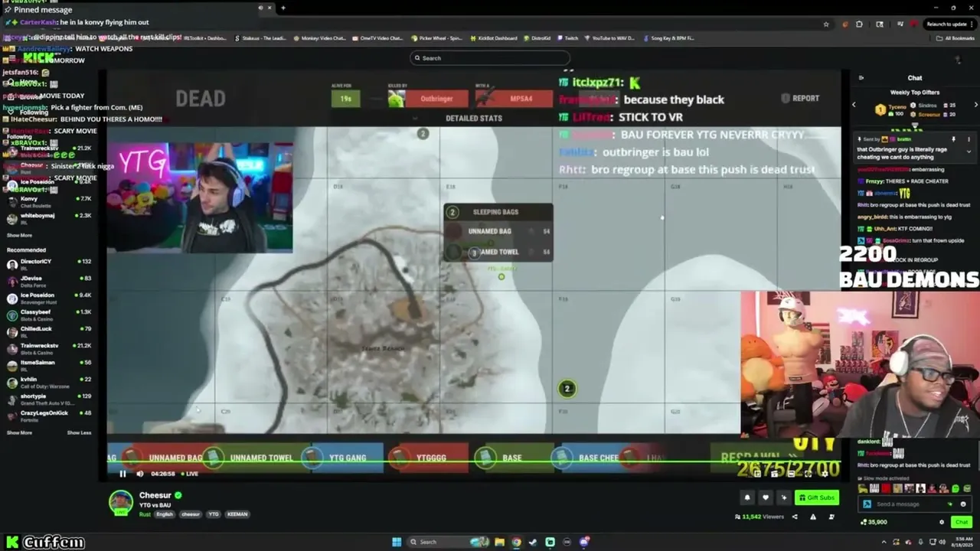Unpin the pinned chat message pin icon
Screen dimensions: 980x551
(955, 139)
